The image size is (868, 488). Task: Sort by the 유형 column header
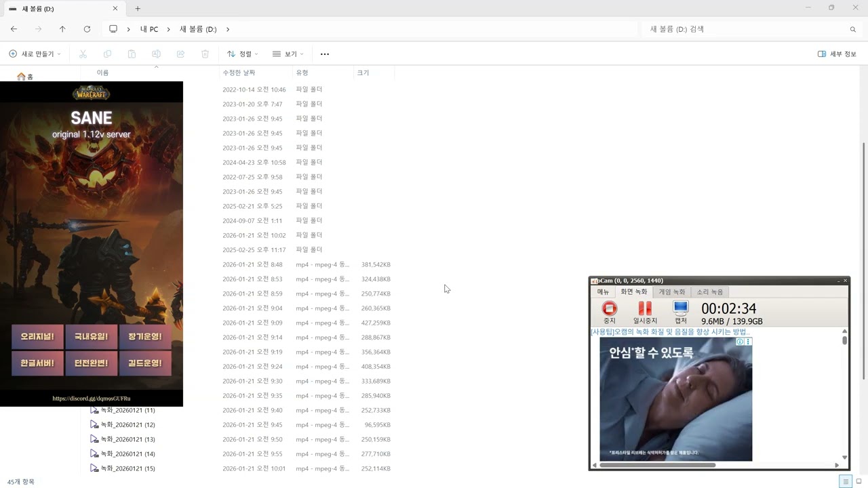click(x=302, y=73)
